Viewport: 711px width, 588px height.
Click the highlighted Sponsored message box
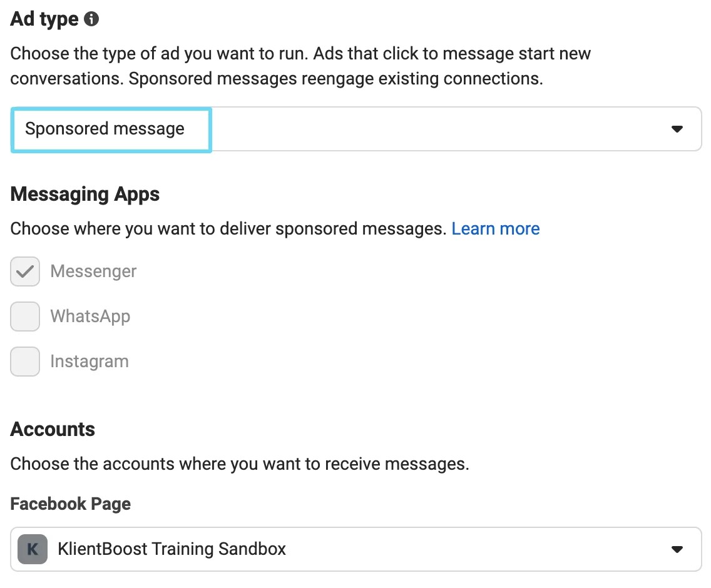(110, 129)
